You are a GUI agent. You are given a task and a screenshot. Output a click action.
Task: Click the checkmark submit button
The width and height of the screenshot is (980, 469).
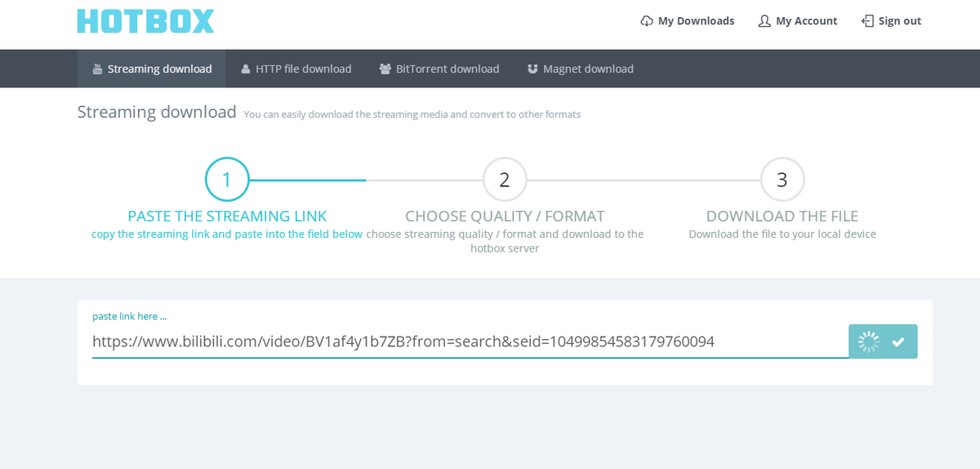[x=883, y=342]
